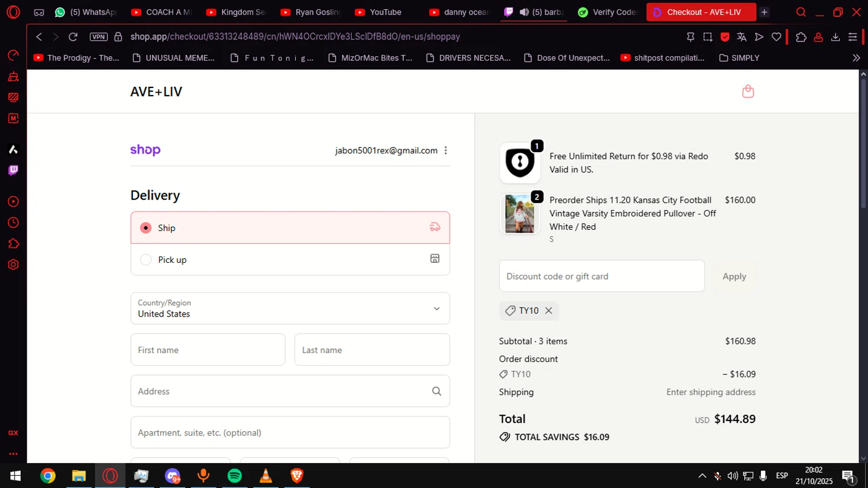Open MizOrMac Bites bookmark
Viewport: 868px width, 488px height.
pos(370,58)
